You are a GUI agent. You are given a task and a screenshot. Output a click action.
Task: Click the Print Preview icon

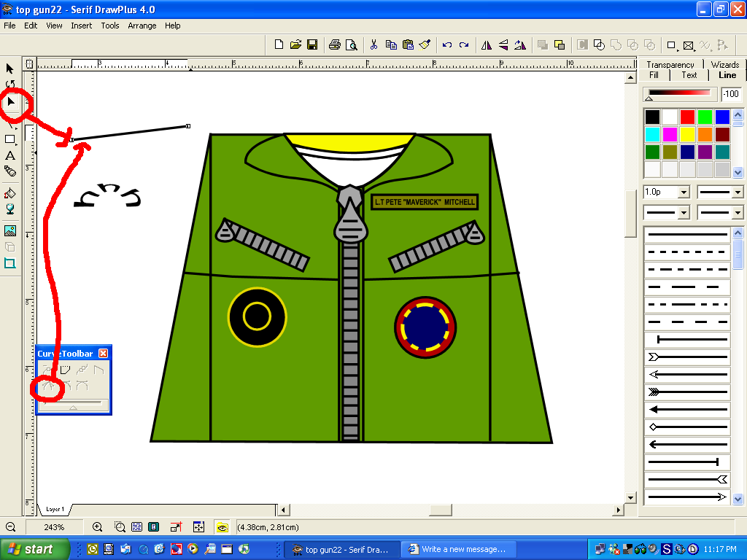[x=352, y=44]
